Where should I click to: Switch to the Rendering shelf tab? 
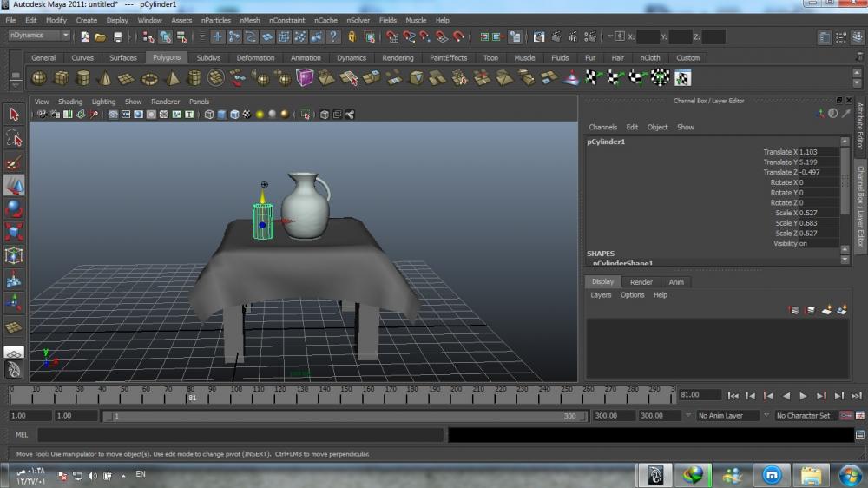[x=398, y=58]
